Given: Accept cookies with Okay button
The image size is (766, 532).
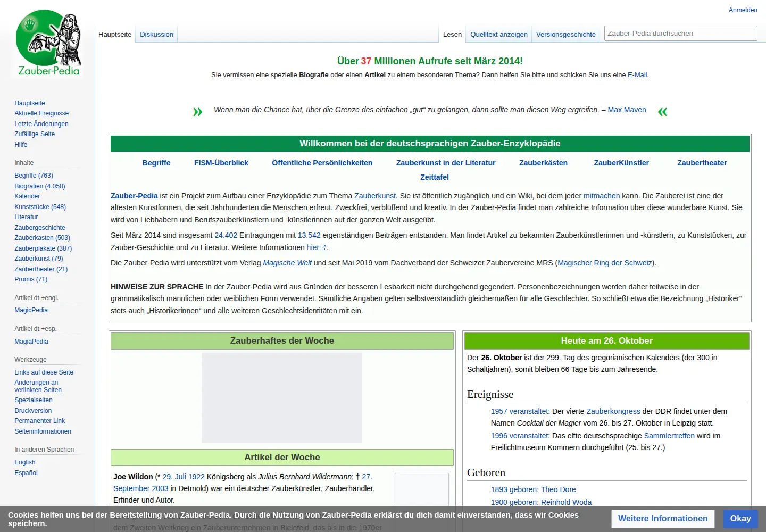Looking at the screenshot, I should [x=740, y=519].
